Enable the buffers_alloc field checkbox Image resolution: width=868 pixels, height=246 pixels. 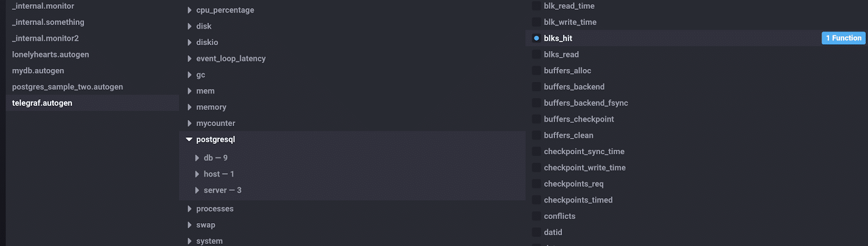pos(537,71)
